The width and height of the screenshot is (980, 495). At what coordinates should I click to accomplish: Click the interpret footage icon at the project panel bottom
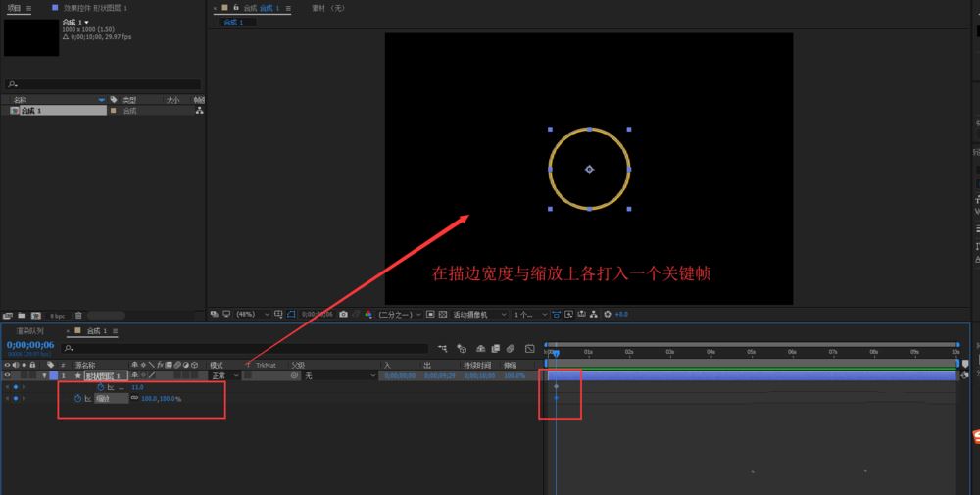click(8, 316)
